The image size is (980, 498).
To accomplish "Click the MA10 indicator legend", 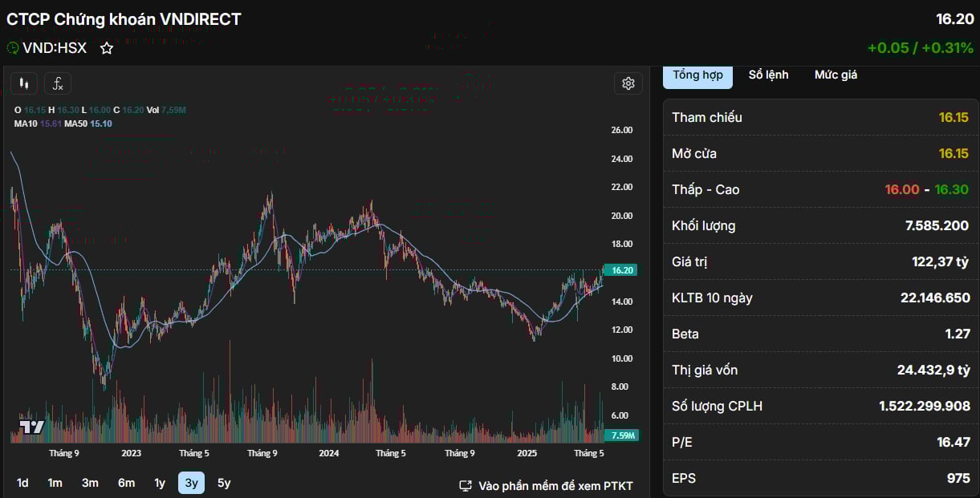I will click(x=38, y=123).
